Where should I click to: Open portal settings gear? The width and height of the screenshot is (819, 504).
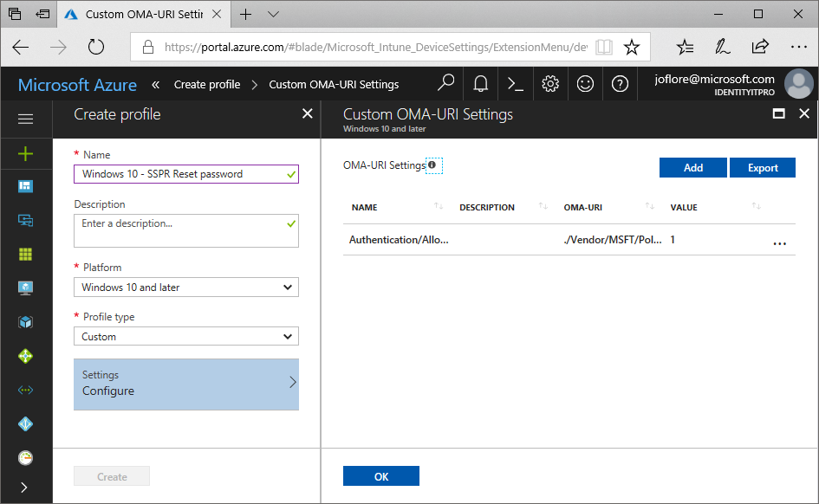[x=550, y=83]
